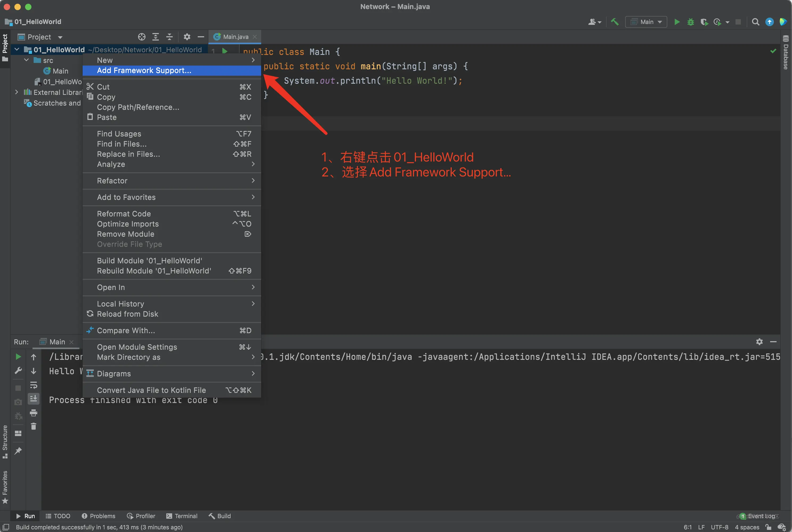Toggle the Database tool window sidebar button
The height and width of the screenshot is (532, 792).
(786, 52)
